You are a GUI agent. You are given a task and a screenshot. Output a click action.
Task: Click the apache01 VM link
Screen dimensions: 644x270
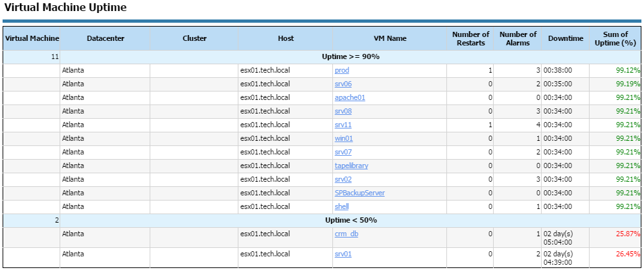[349, 97]
